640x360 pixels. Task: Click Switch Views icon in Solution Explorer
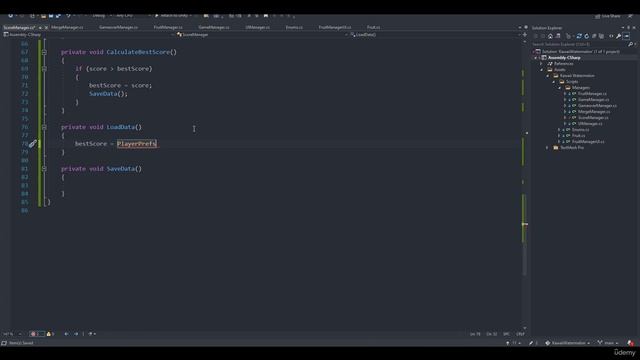click(558, 36)
